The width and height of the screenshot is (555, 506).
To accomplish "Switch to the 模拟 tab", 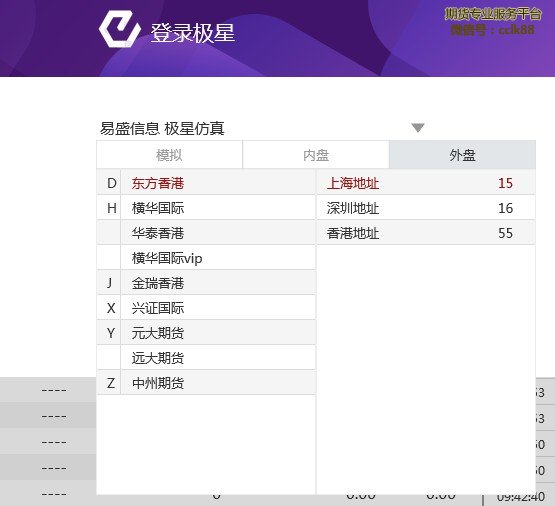I will pyautogui.click(x=169, y=155).
